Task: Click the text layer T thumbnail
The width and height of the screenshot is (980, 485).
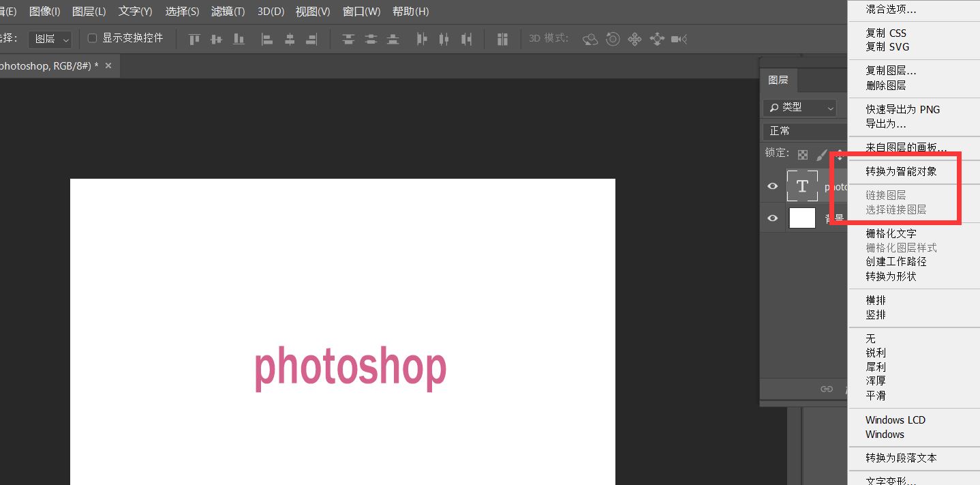Action: click(802, 186)
